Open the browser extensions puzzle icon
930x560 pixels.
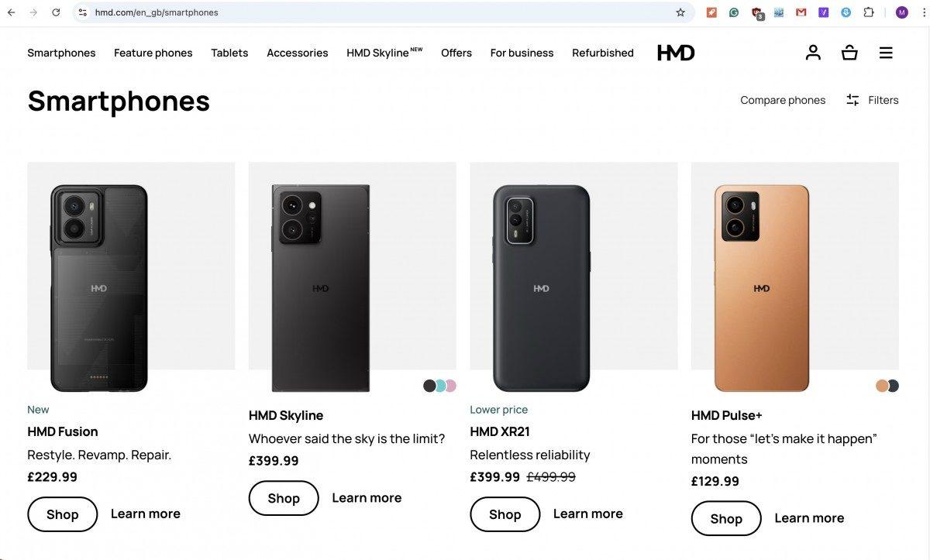click(x=868, y=12)
